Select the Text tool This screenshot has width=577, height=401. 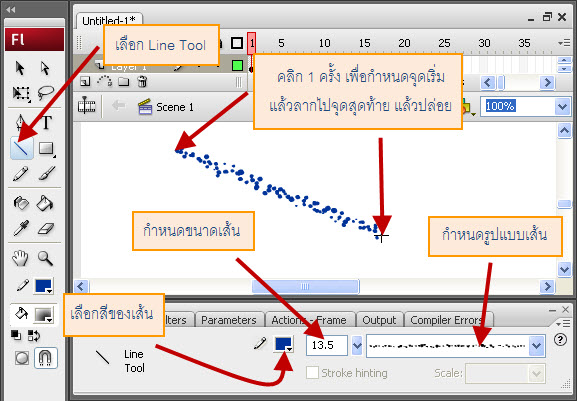pos(46,123)
